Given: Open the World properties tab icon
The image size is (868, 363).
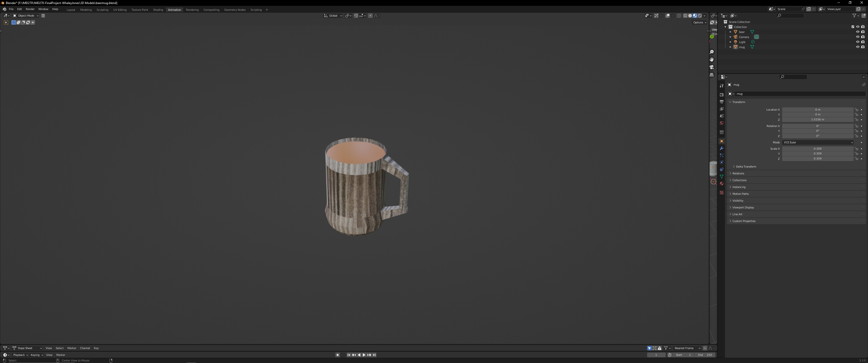Looking at the screenshot, I should (721, 123).
